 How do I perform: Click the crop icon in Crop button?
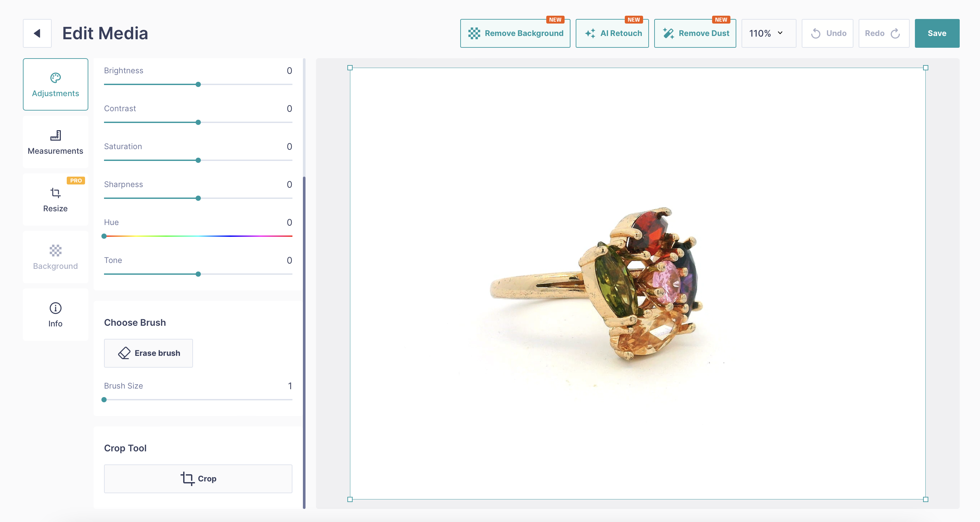pos(187,478)
